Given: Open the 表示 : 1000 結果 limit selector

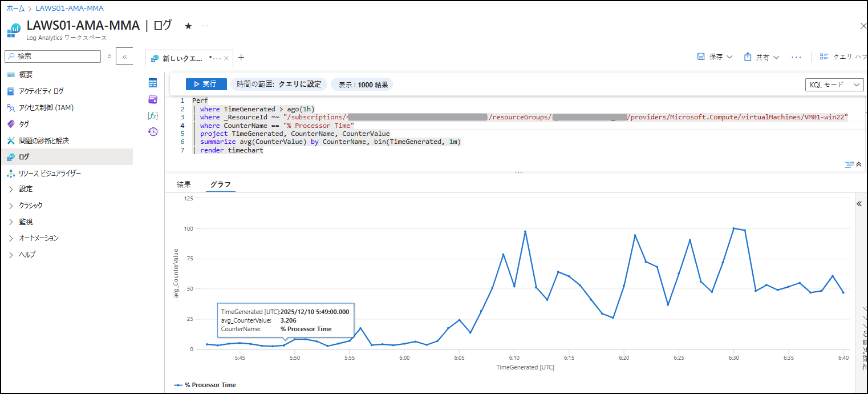Looking at the screenshot, I should [x=362, y=85].
